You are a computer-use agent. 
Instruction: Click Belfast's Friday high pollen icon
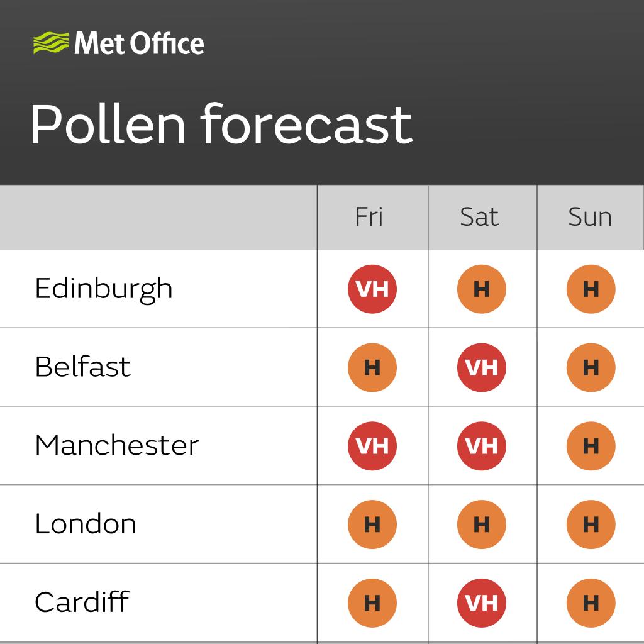point(372,367)
